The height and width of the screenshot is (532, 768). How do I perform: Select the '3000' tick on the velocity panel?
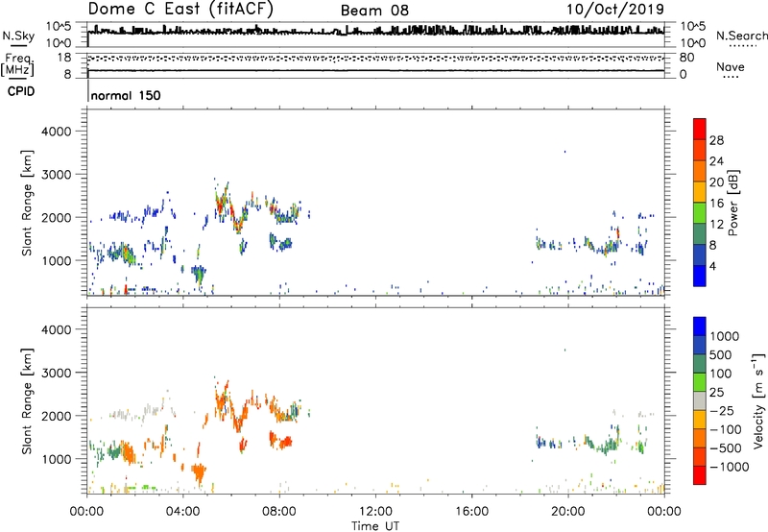coord(56,373)
